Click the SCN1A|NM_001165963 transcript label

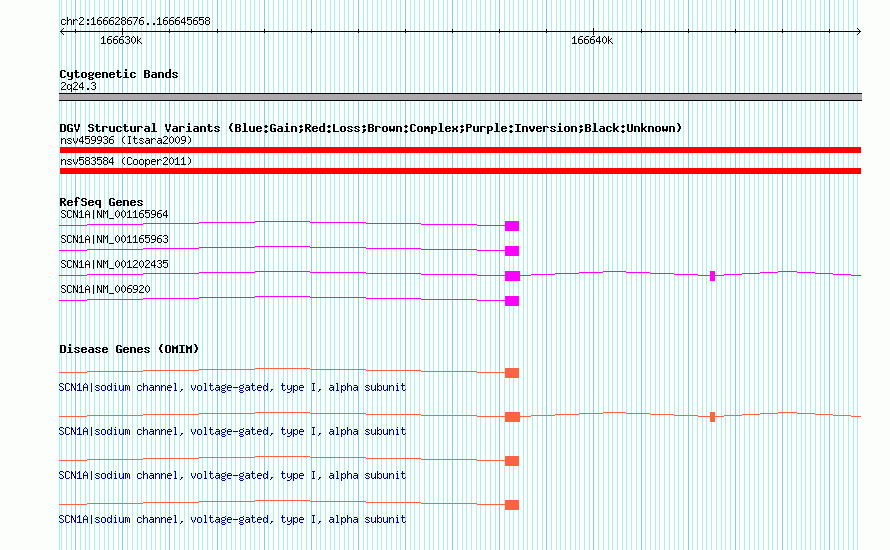click(114, 240)
